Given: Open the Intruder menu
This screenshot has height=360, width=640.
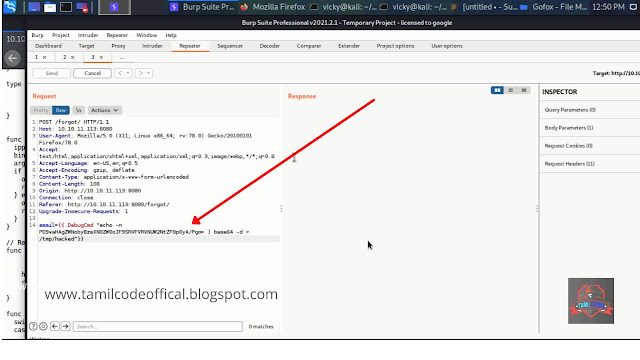Looking at the screenshot, I should (x=88, y=35).
